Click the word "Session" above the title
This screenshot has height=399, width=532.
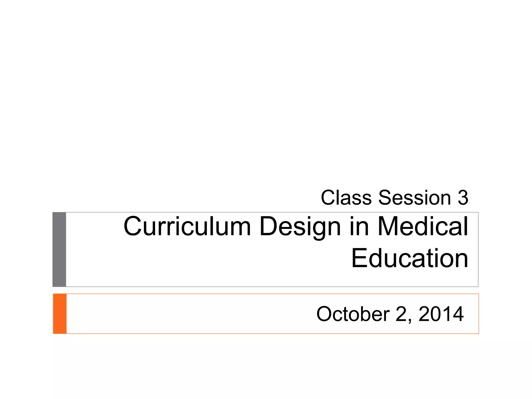(x=414, y=197)
